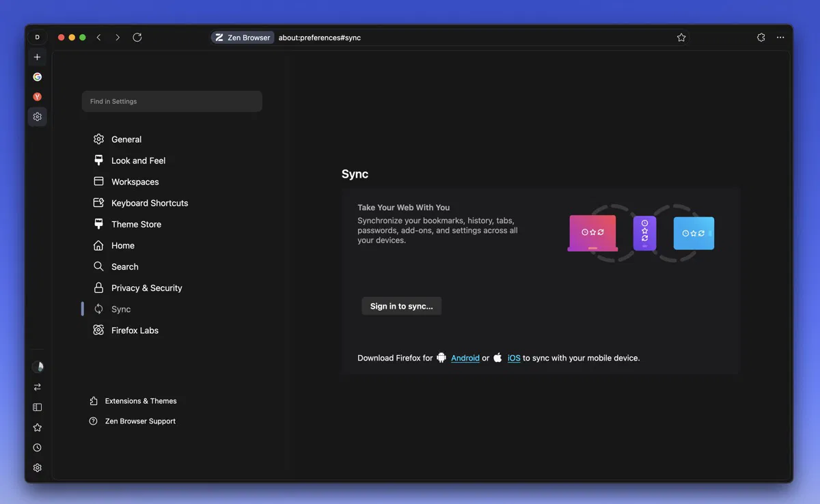Viewport: 820px width, 504px height.
Task: Reload the page with the refresh icon
Action: [137, 38]
